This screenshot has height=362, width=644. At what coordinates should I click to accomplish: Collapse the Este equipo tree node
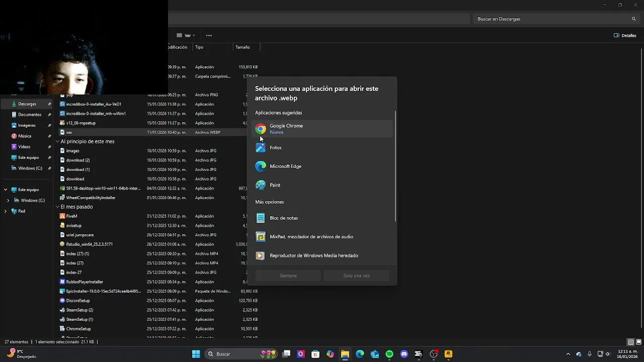click(x=6, y=190)
